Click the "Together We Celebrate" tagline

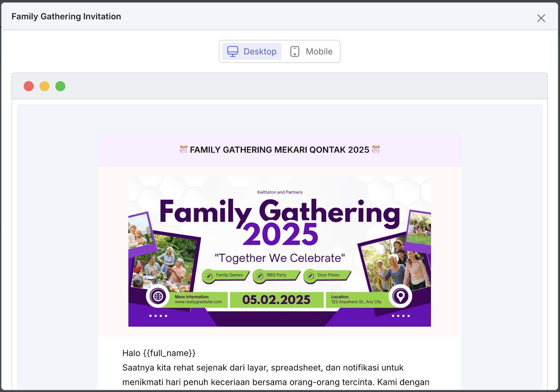pyautogui.click(x=280, y=258)
